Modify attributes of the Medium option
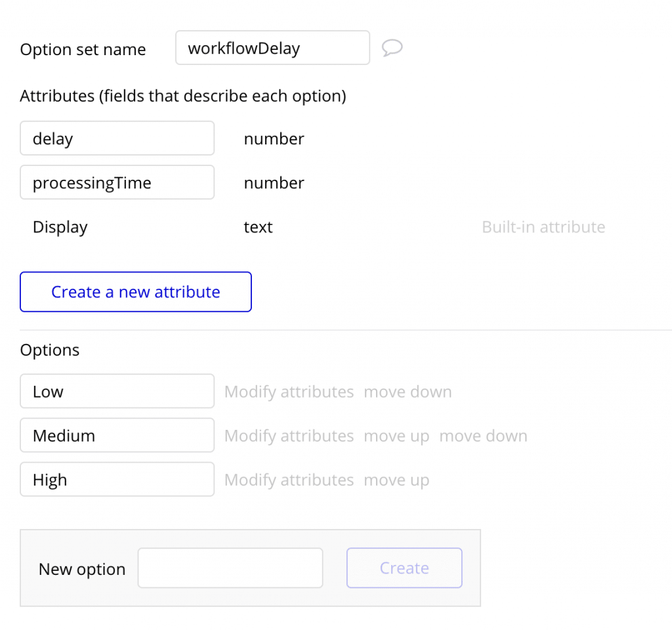The height and width of the screenshot is (630, 672). [x=289, y=435]
